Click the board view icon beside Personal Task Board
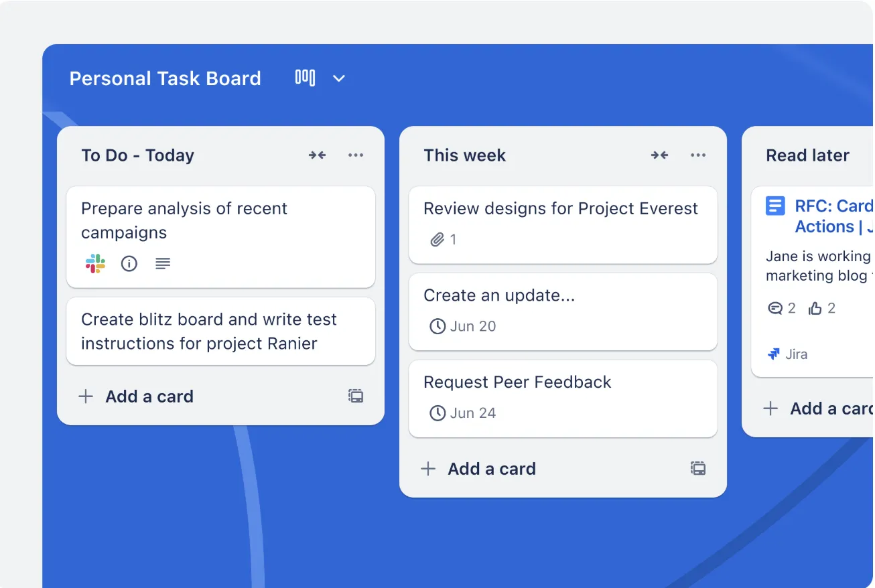Image resolution: width=875 pixels, height=588 pixels. (x=305, y=78)
